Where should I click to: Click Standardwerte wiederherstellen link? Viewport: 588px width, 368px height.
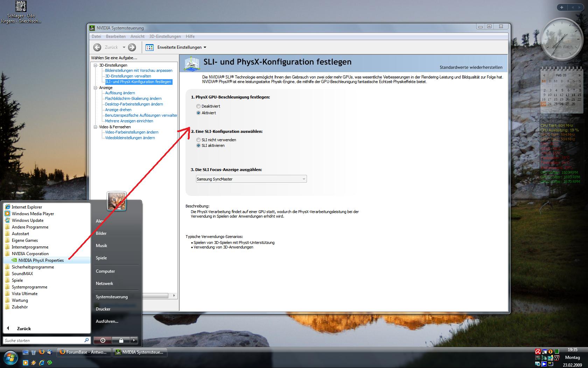point(471,67)
